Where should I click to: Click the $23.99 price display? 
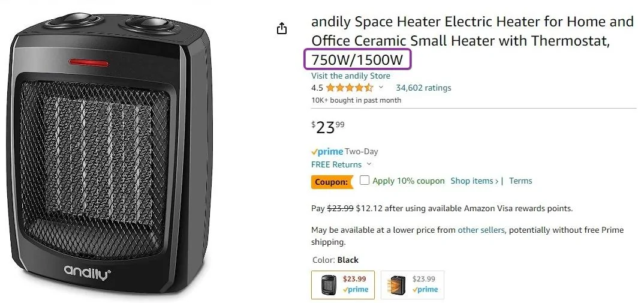328,127
